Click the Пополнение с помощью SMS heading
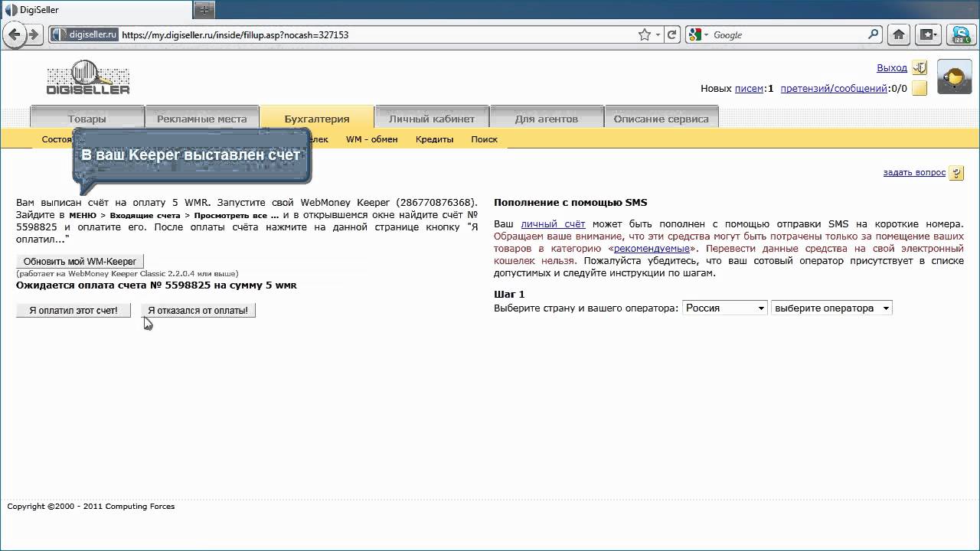The height and width of the screenshot is (551, 980). [570, 203]
